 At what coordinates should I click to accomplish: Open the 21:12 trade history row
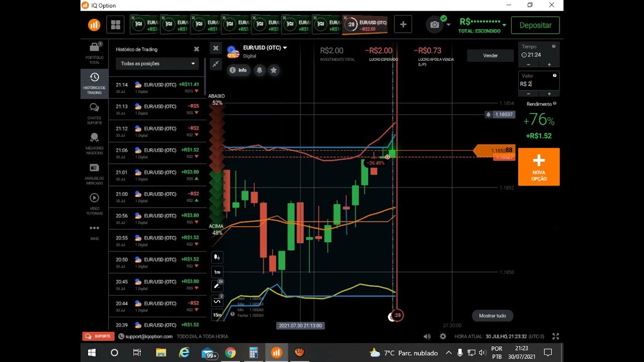point(157,131)
